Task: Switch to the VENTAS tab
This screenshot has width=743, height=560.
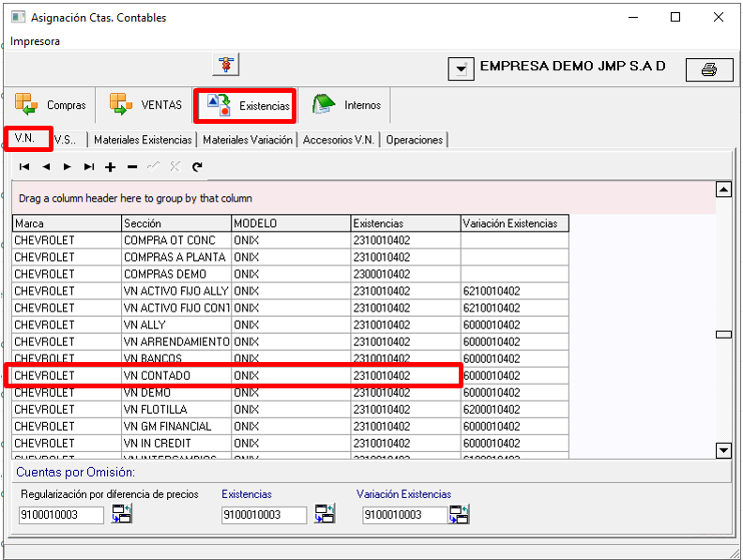Action: pyautogui.click(x=145, y=105)
